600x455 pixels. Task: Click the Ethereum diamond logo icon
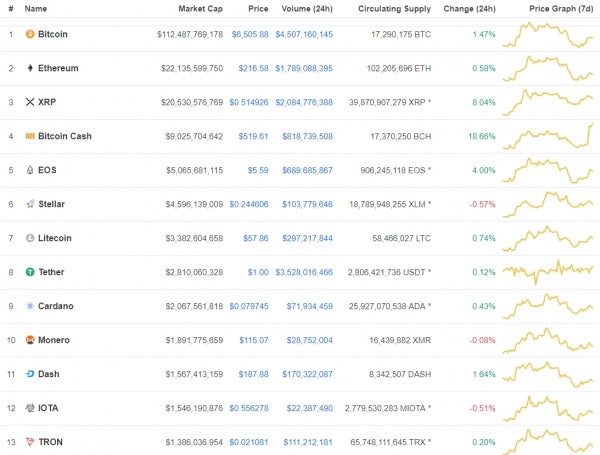pos(30,68)
